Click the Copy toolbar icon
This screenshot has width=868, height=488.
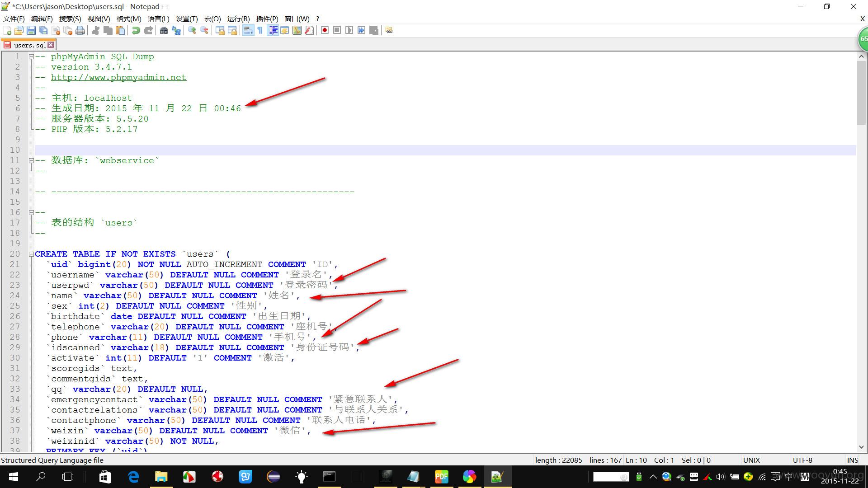click(108, 30)
